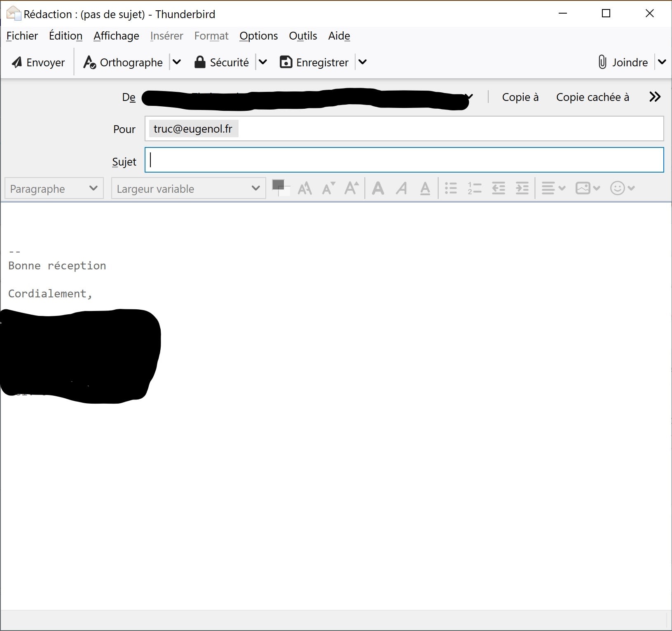The height and width of the screenshot is (631, 672).
Task: Click the Sujet input field
Action: pyautogui.click(x=404, y=160)
